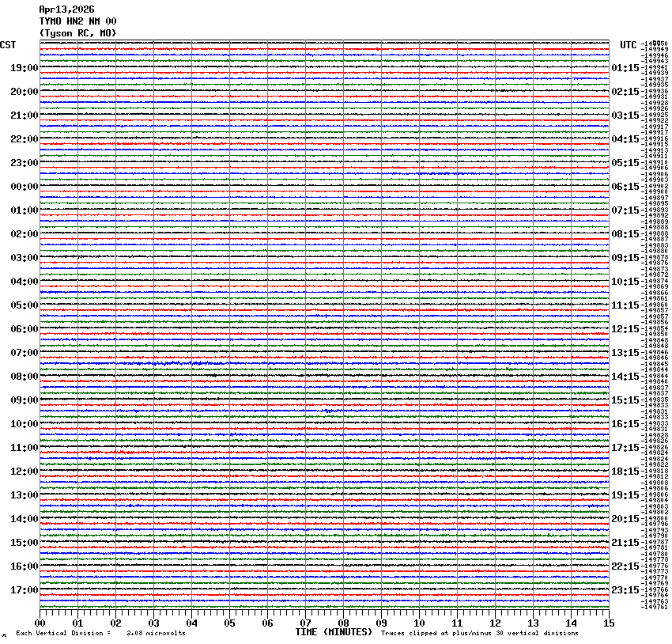
Task: Select the 00:00 CST row label
Action: [x=24, y=187]
